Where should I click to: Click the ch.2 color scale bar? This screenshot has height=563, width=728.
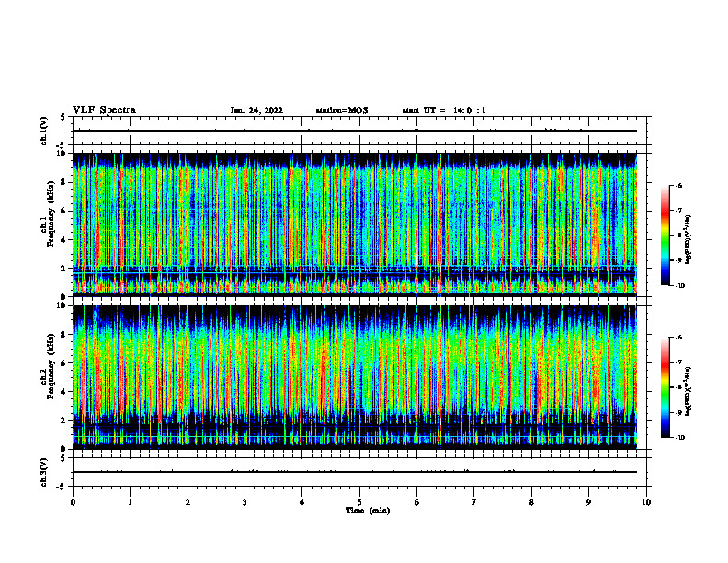tap(665, 387)
